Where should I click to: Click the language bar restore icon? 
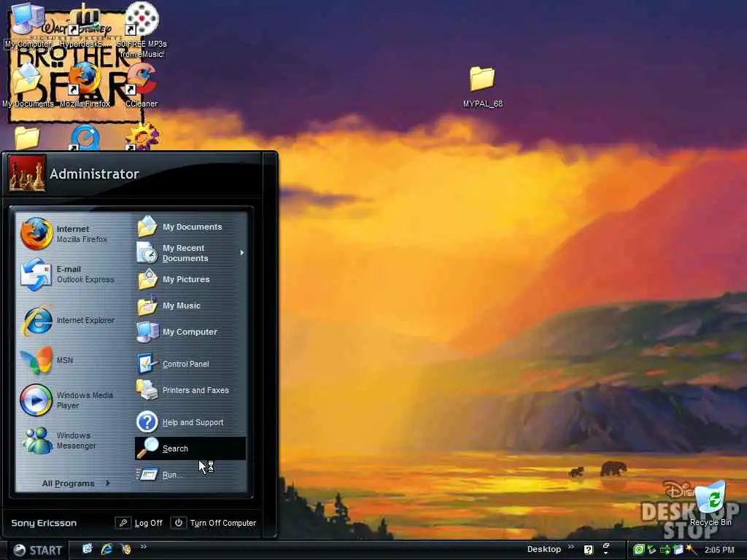click(606, 546)
